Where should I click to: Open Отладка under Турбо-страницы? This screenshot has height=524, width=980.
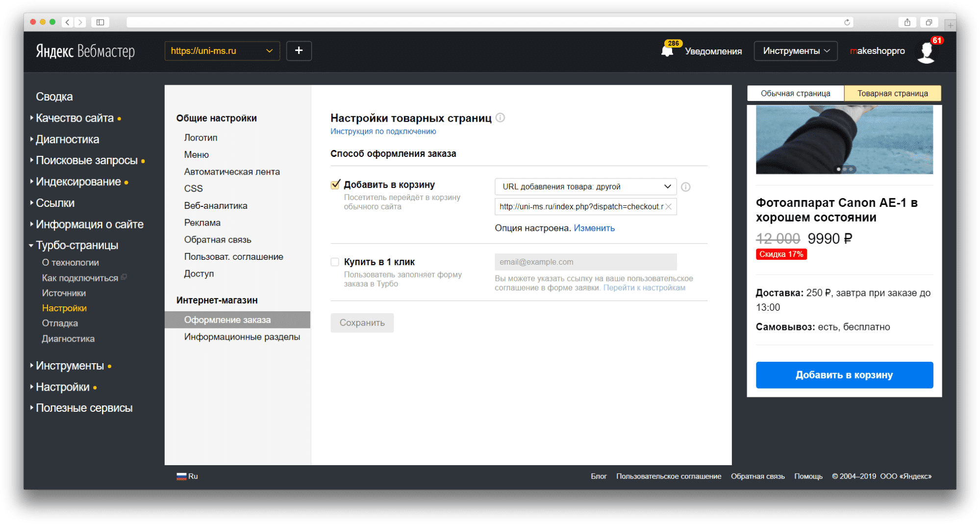pos(59,323)
